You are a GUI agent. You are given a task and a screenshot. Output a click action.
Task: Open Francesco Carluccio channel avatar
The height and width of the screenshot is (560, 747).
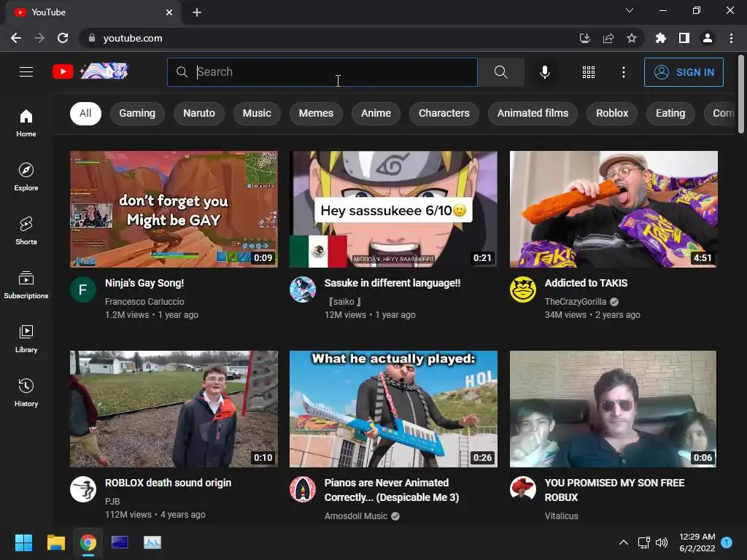[x=83, y=289]
